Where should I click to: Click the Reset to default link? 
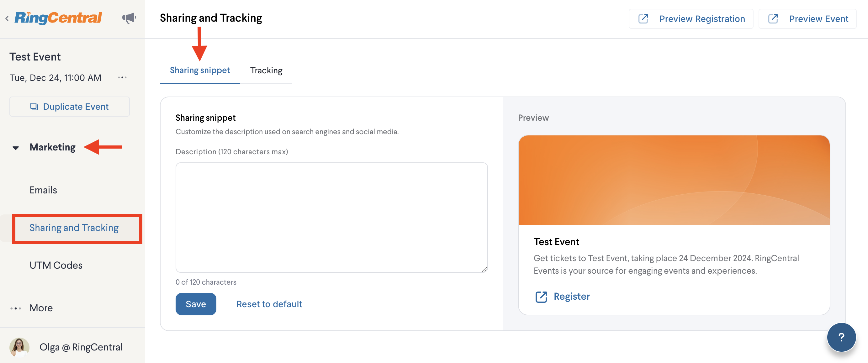pyautogui.click(x=269, y=304)
